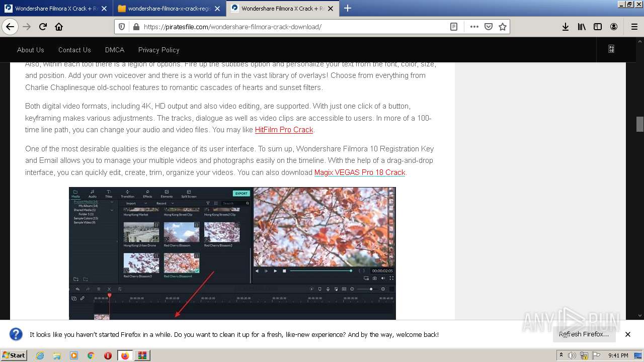644x362 pixels.
Task: Click the Firefox taskbar button
Action: 125,355
